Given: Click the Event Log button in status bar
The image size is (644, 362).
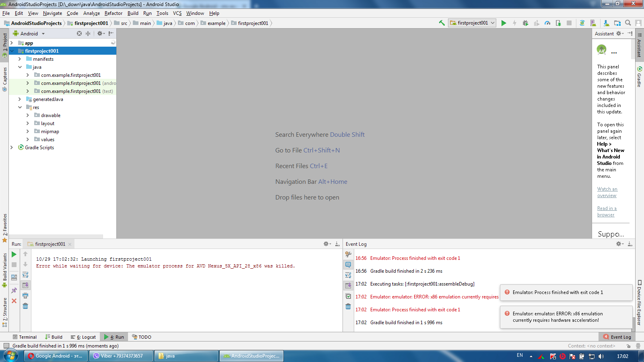Looking at the screenshot, I should (x=617, y=337).
